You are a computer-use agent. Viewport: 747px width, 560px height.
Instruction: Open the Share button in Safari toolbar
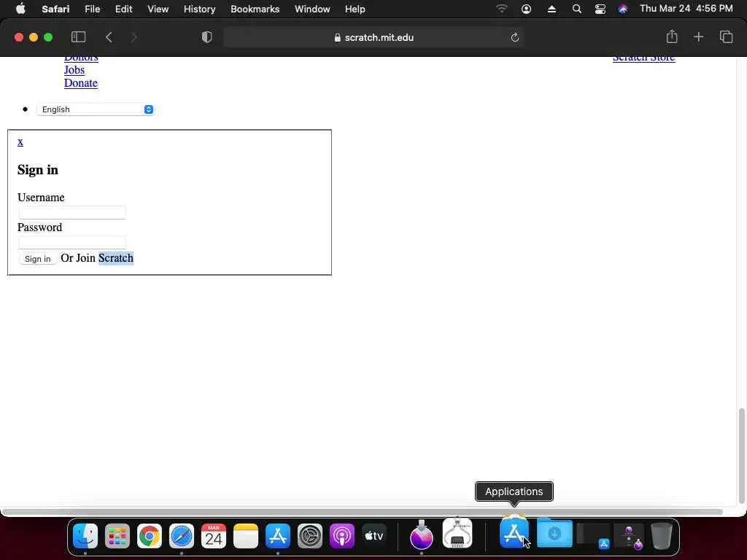(672, 36)
